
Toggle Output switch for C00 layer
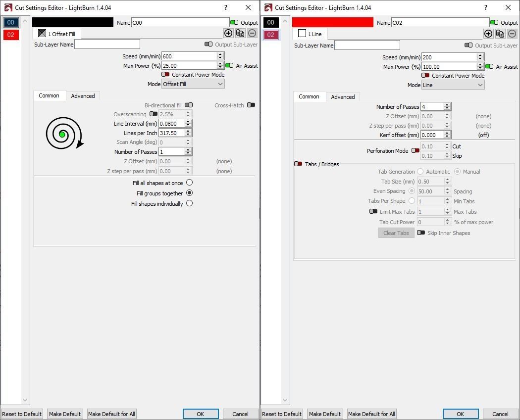[x=234, y=23]
